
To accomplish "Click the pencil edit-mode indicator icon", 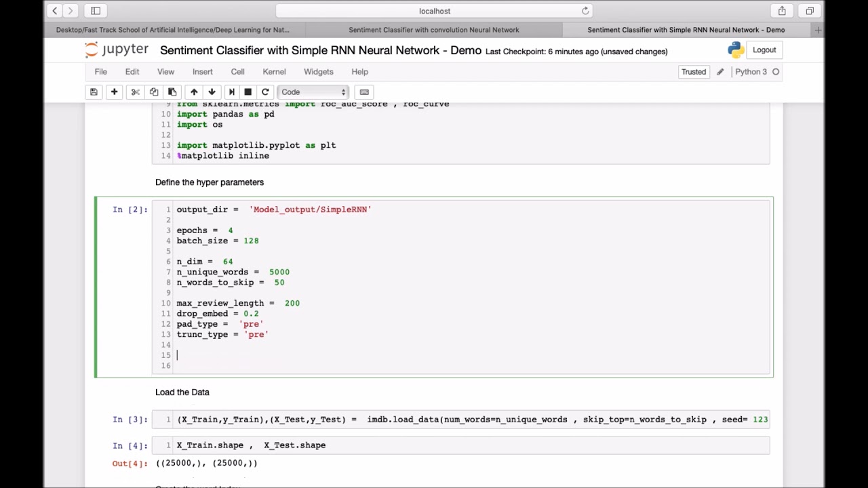I will 720,72.
